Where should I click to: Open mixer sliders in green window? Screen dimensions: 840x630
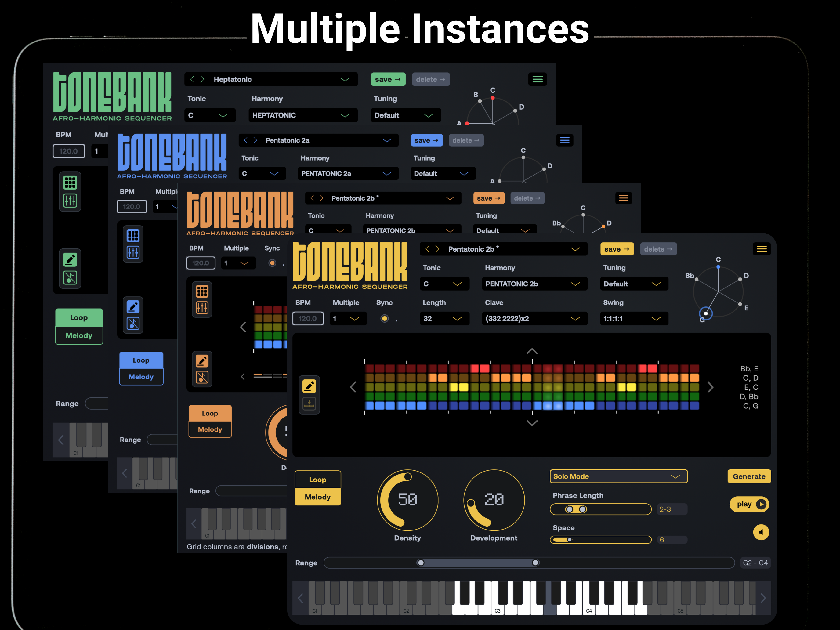coord(70,201)
